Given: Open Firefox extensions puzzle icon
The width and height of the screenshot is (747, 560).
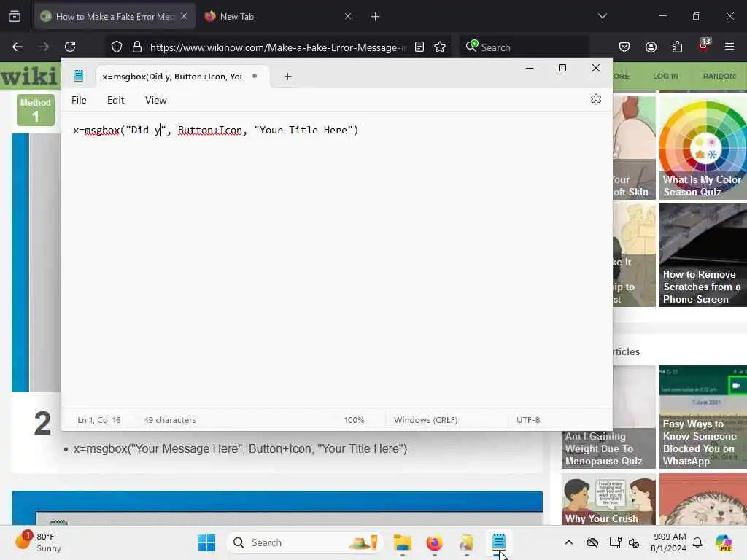Looking at the screenshot, I should (x=677, y=47).
